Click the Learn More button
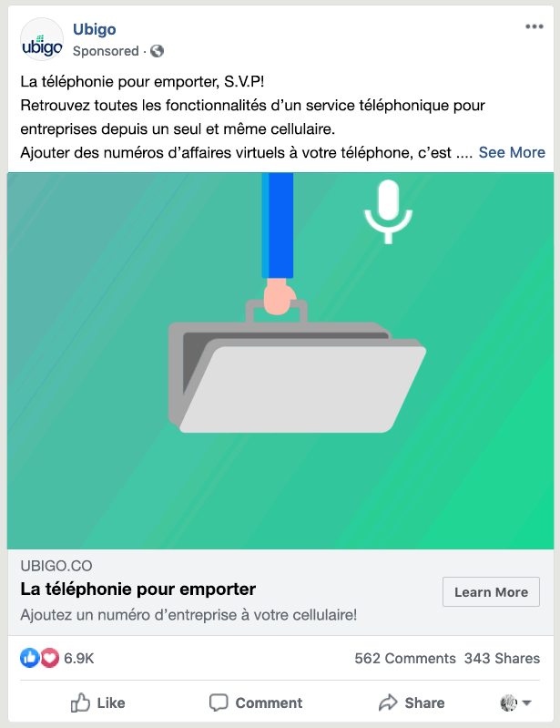 point(491,592)
